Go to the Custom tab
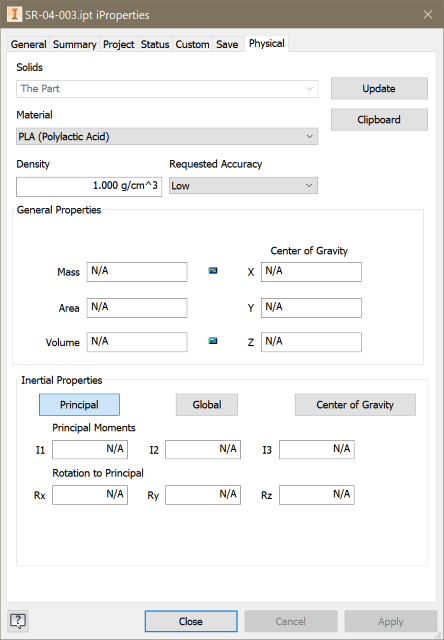This screenshot has width=444, height=640. (192, 44)
